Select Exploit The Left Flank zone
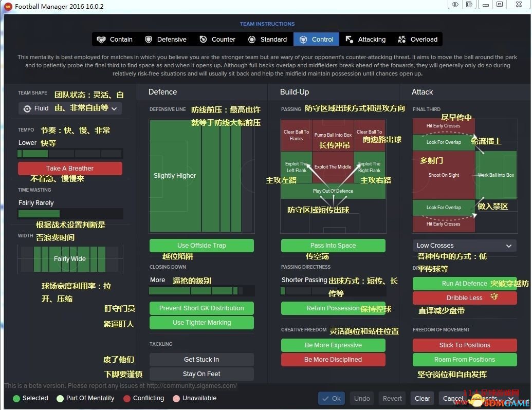 pyautogui.click(x=296, y=167)
